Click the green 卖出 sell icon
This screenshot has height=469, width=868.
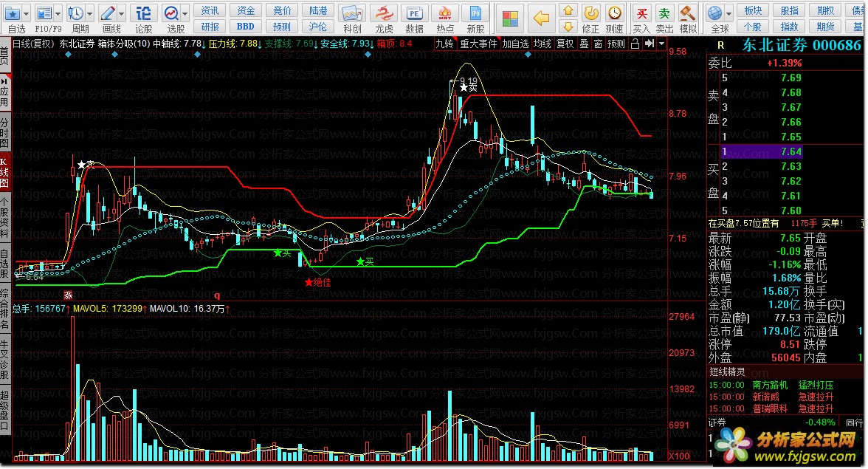664,13
